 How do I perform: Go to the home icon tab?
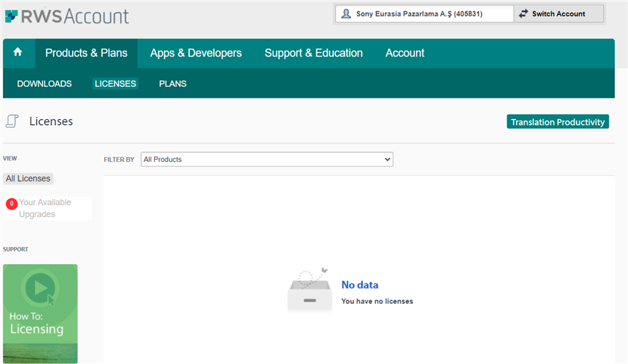[18, 52]
